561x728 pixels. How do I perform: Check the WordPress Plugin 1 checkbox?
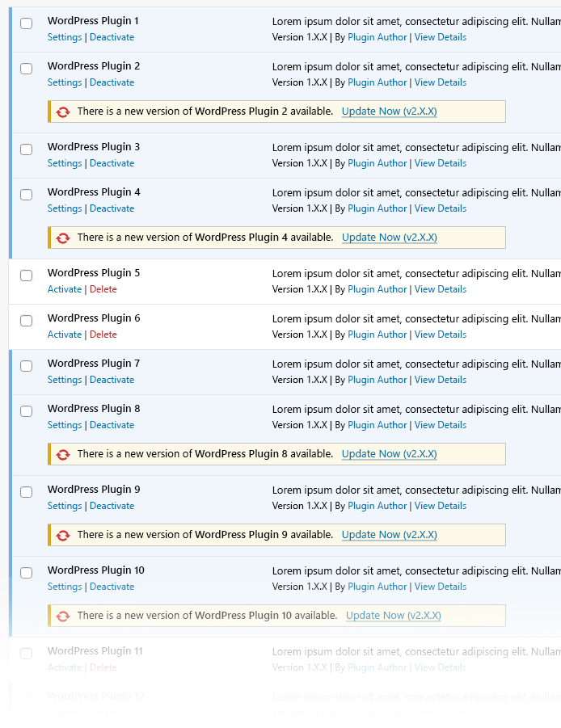click(x=27, y=23)
